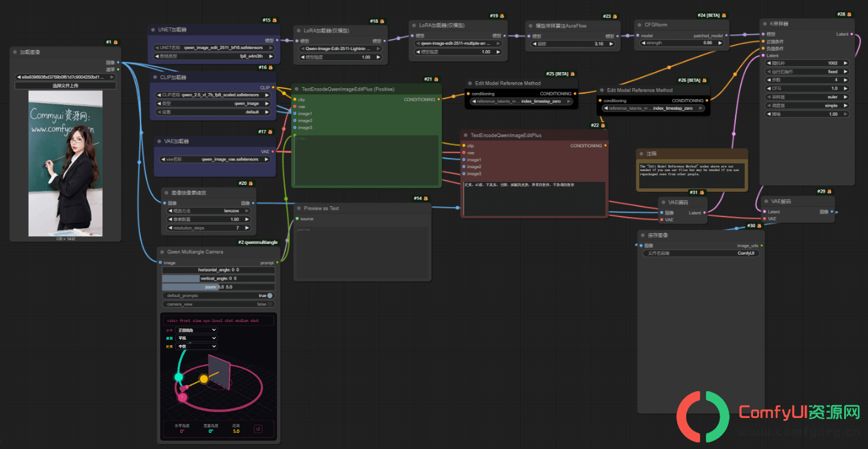Image resolution: width=868 pixels, height=449 pixels.
Task: Collapse the Qwen Multiangle Camera node dot
Action: coord(161,252)
